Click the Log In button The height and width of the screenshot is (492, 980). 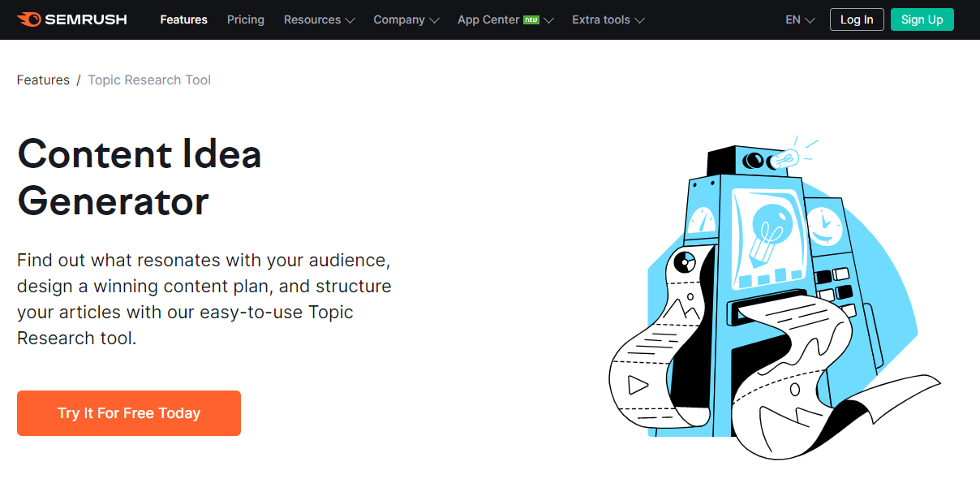(x=857, y=19)
